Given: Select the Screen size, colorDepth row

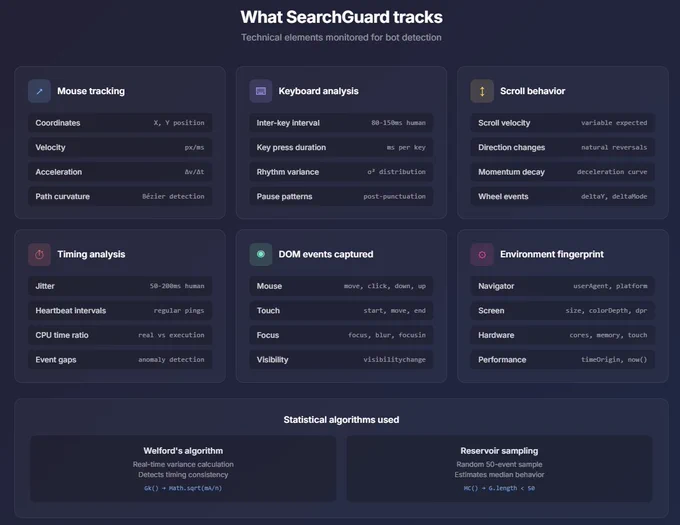Looking at the screenshot, I should point(562,311).
